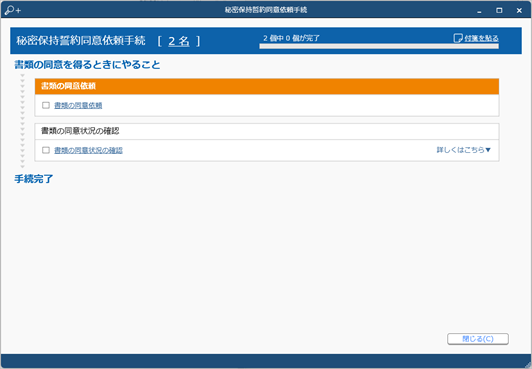Select the orange 書類の同意依頼 section header
Viewport: 532px width, 369px height.
(x=267, y=86)
